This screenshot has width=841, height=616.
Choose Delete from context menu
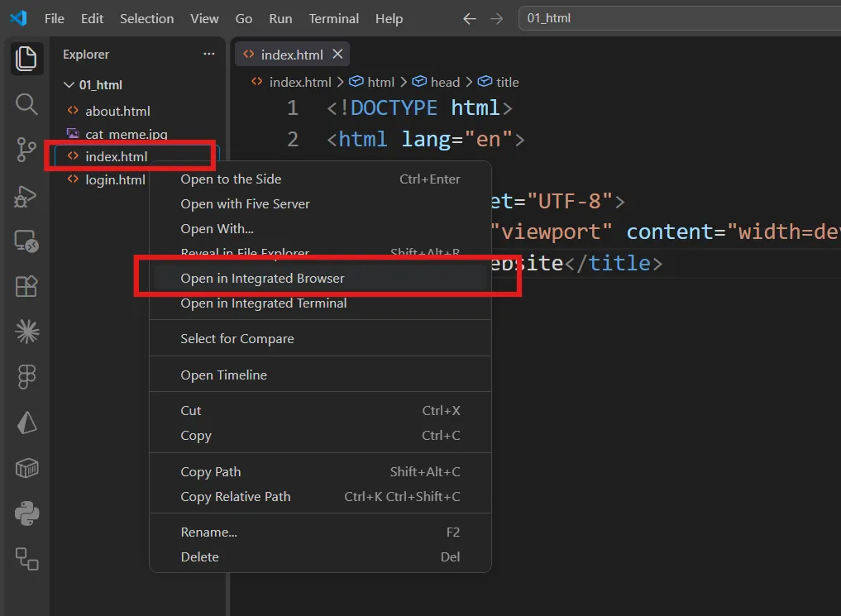click(x=320, y=556)
